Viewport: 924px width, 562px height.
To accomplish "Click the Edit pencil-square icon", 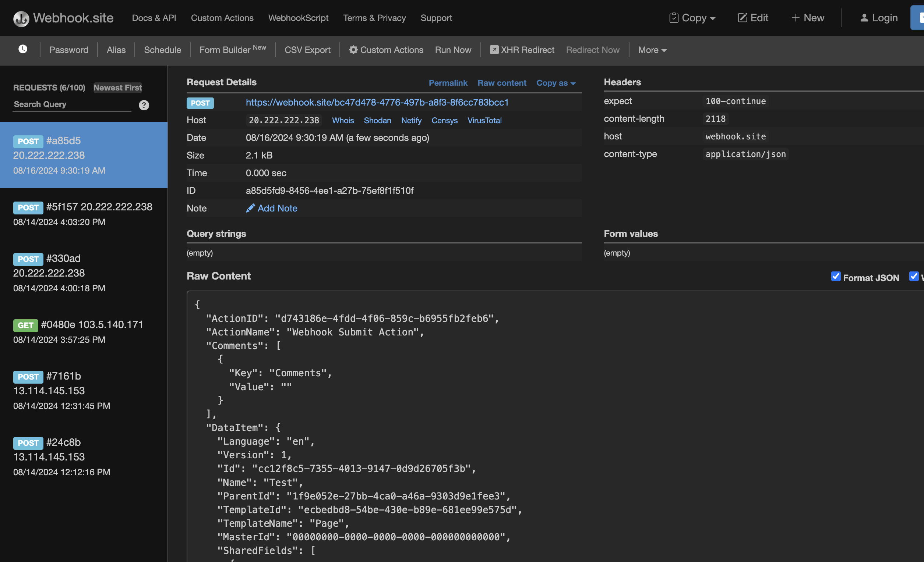I will pos(742,18).
